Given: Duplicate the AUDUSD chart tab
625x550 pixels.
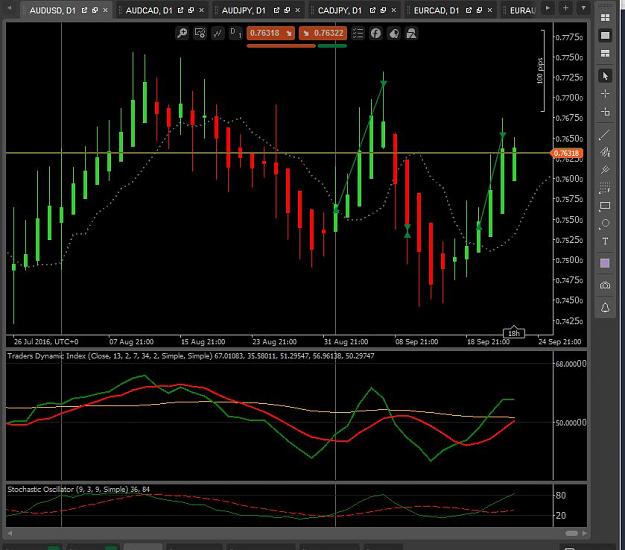Looking at the screenshot, I should [95, 10].
